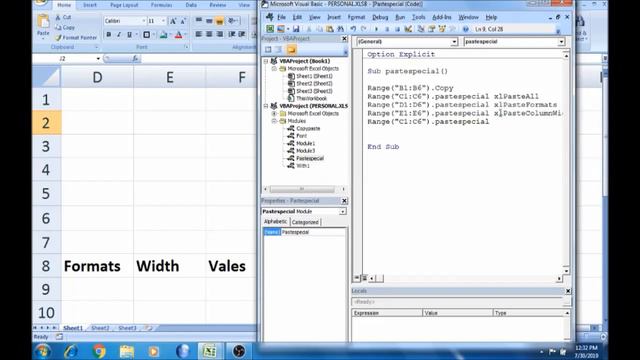Viewport: 640px width, 360px height.
Task: Open the font size 11 dropdown
Action: coord(163,21)
